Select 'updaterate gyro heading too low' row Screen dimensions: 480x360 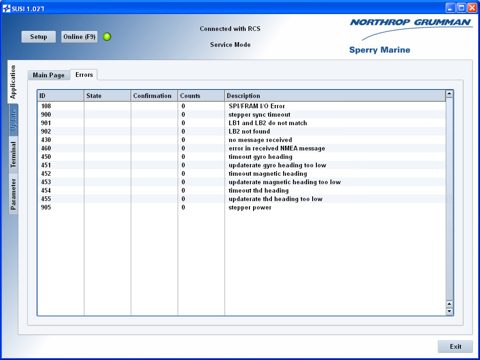point(241,165)
